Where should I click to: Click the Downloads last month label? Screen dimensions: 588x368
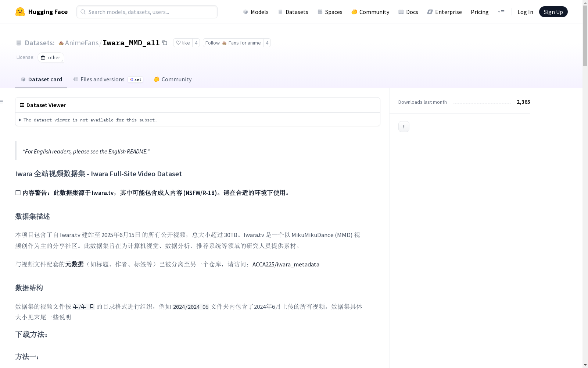(423, 102)
